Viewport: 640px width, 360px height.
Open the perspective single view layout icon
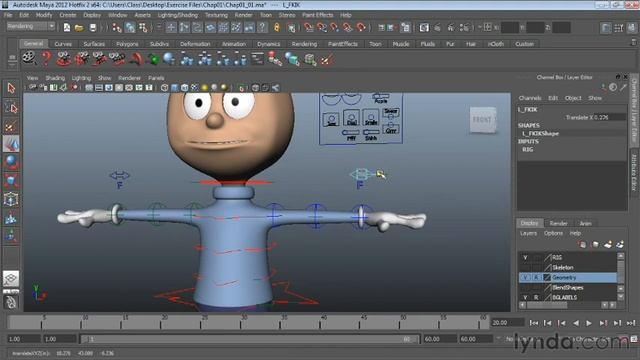click(x=11, y=279)
